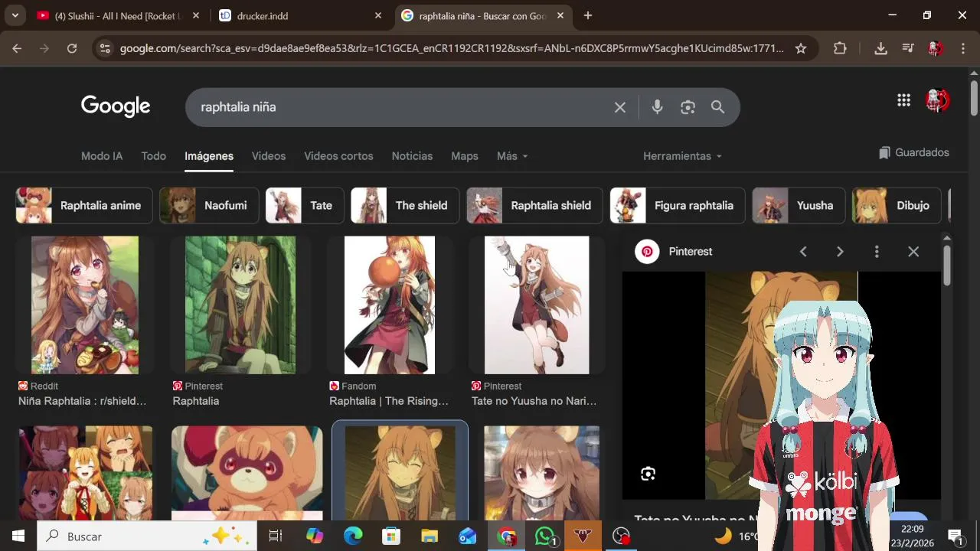The width and height of the screenshot is (980, 551).
Task: Open the browser extensions menu
Action: 840,48
